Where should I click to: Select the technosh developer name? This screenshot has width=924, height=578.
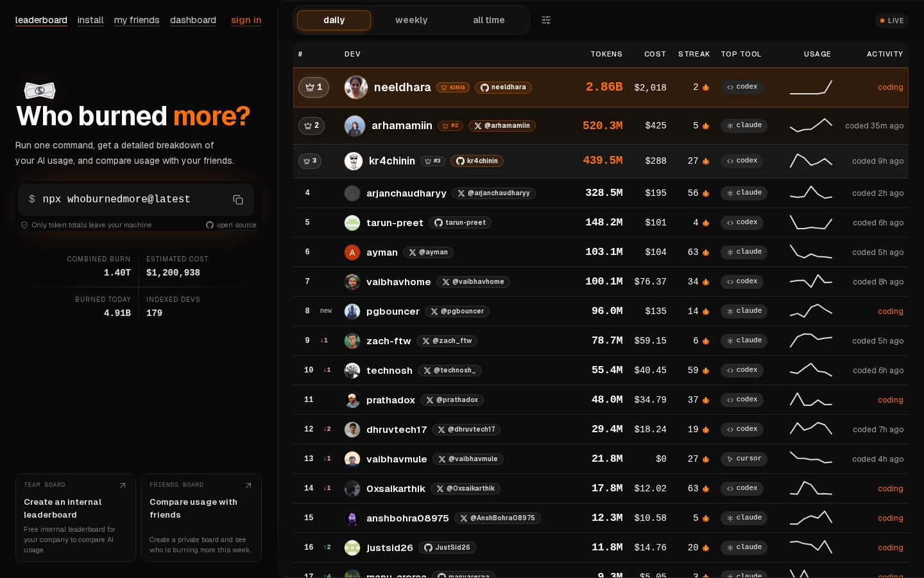tap(389, 371)
